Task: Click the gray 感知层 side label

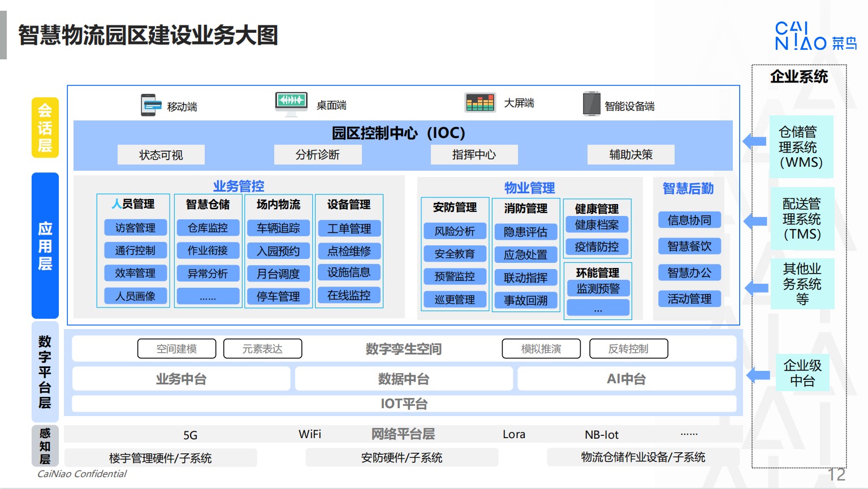Action: (x=45, y=446)
